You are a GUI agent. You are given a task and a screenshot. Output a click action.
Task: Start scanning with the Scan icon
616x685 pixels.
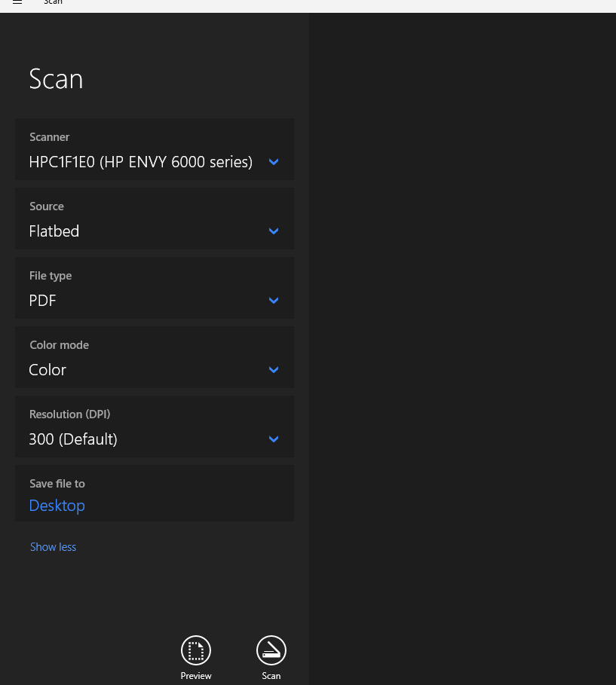(271, 650)
